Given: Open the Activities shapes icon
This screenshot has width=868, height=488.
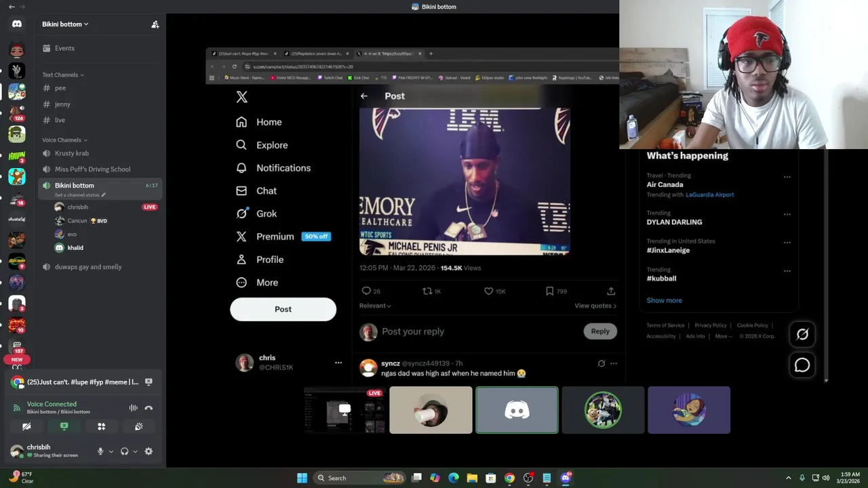Looking at the screenshot, I should pyautogui.click(x=102, y=426).
